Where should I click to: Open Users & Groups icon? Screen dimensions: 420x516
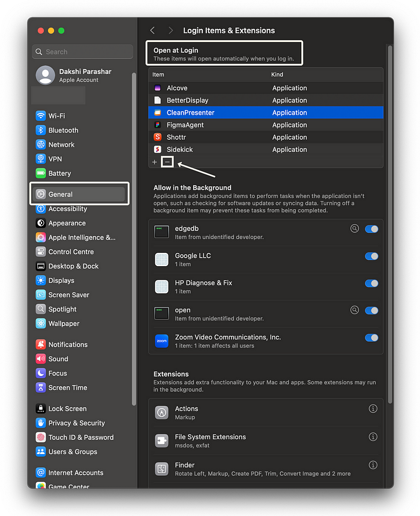point(41,452)
